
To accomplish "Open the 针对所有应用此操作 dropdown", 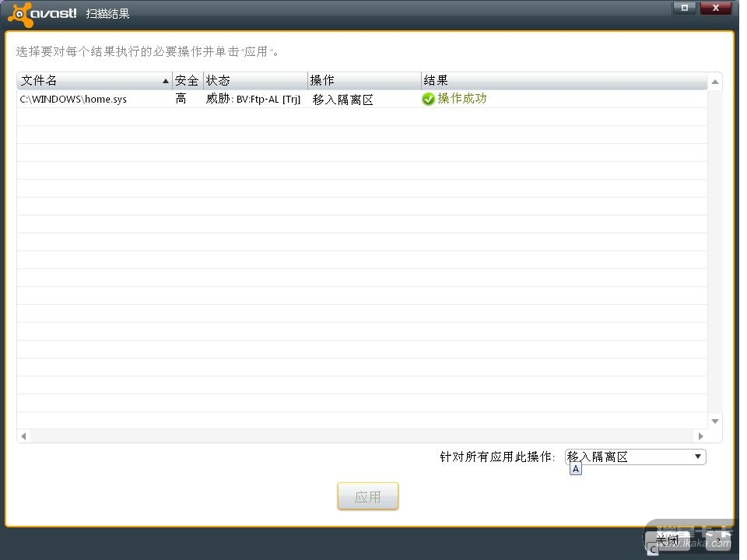I will point(635,457).
